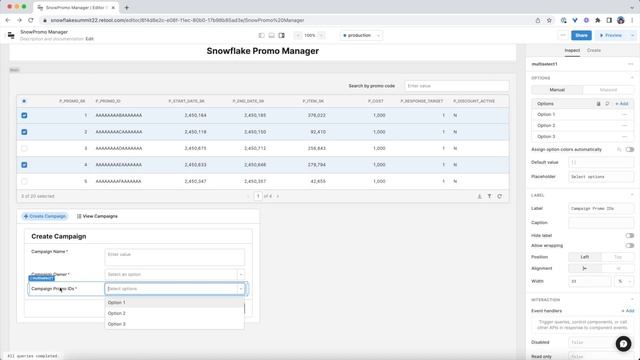Switch to the Create tab
640x360 pixels.
click(594, 50)
